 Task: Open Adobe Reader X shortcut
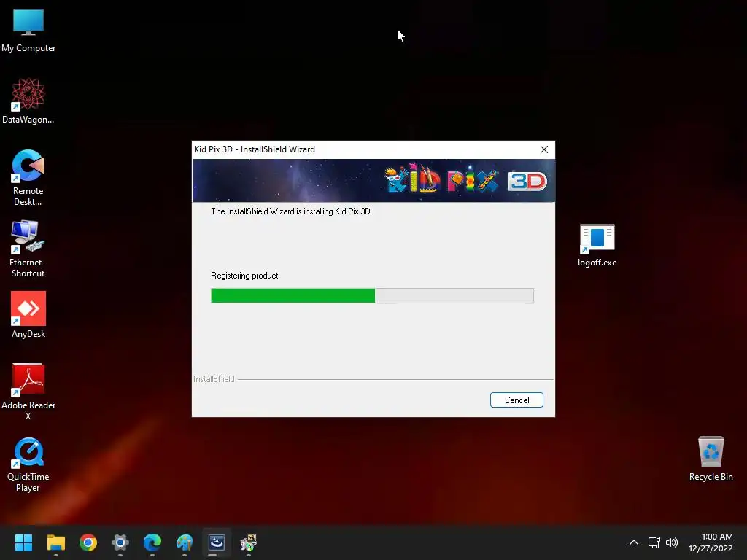point(28,392)
